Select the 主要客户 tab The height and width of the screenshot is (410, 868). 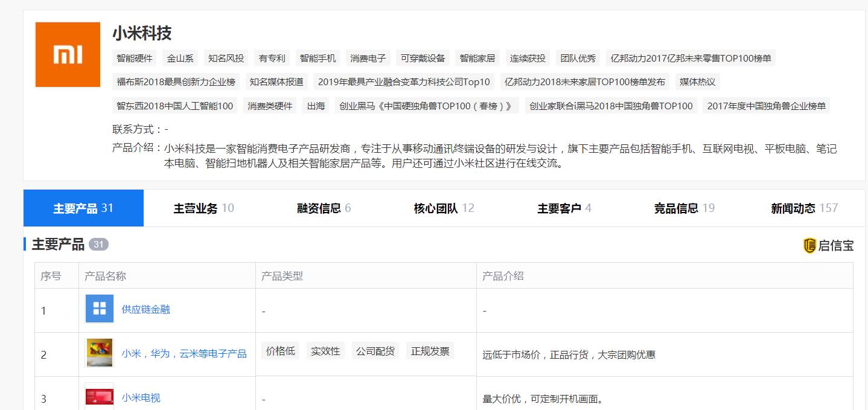[x=564, y=208]
